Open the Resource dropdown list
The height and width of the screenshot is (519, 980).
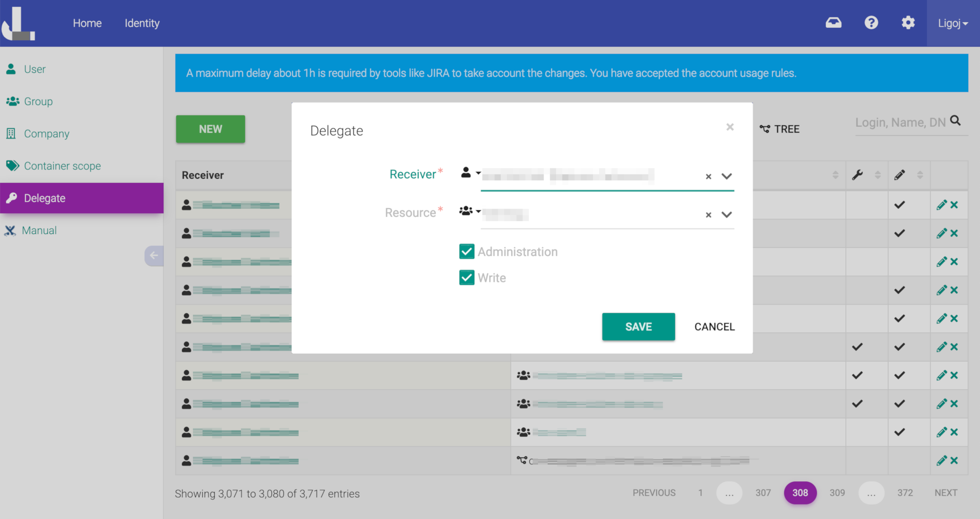[x=727, y=214]
